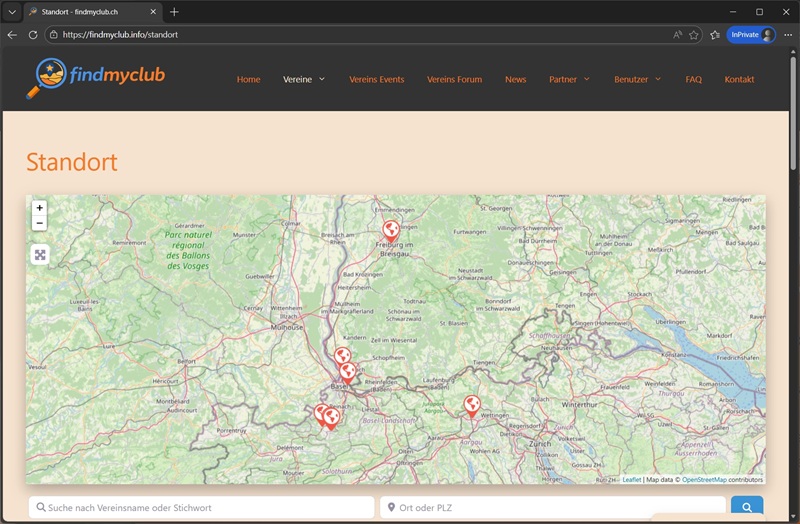Toggle map fullscreen view icon
The height and width of the screenshot is (524, 800).
[x=40, y=255]
